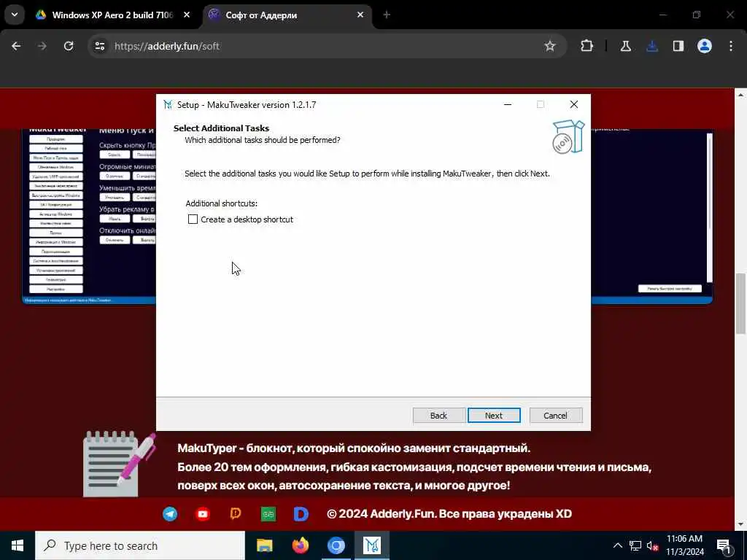Open the Windows Start menu

coord(18,545)
